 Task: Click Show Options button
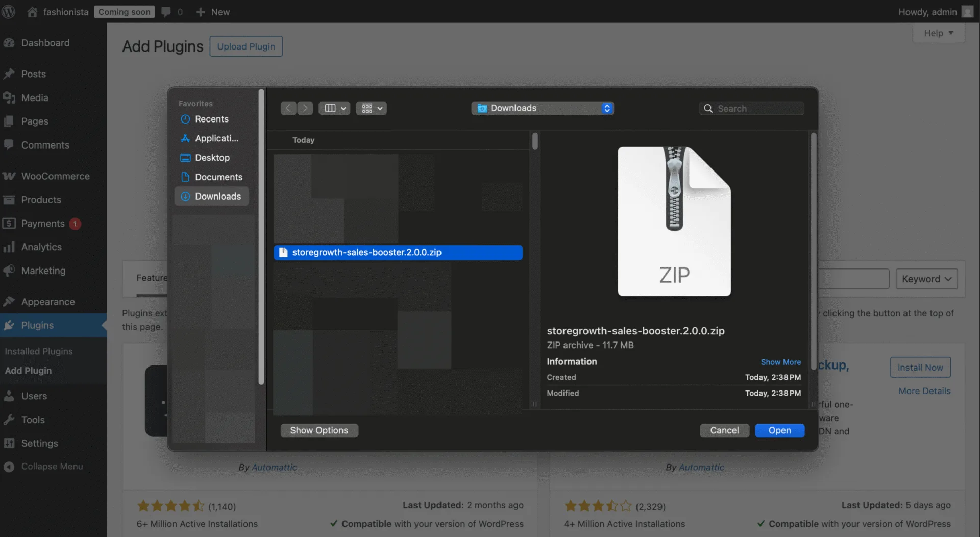pos(319,431)
